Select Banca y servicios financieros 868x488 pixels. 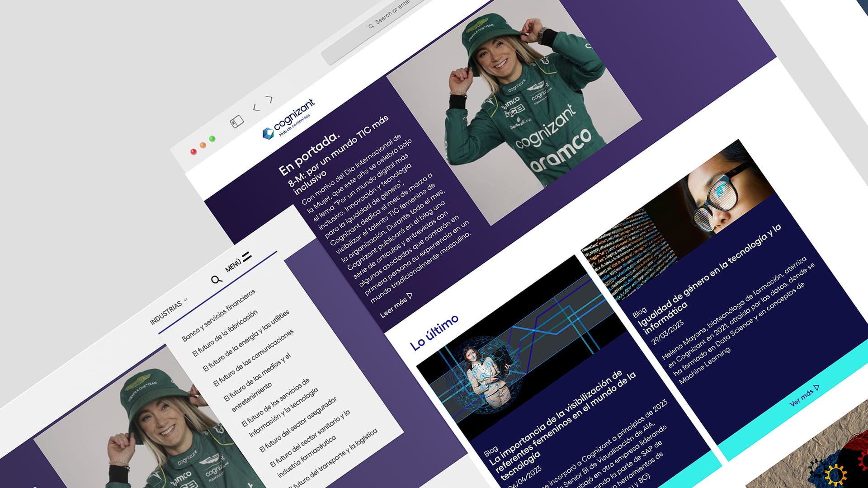[218, 315]
